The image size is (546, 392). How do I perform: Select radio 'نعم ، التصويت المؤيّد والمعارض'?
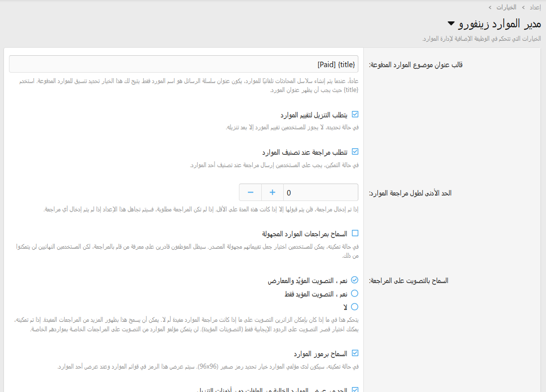point(355,280)
